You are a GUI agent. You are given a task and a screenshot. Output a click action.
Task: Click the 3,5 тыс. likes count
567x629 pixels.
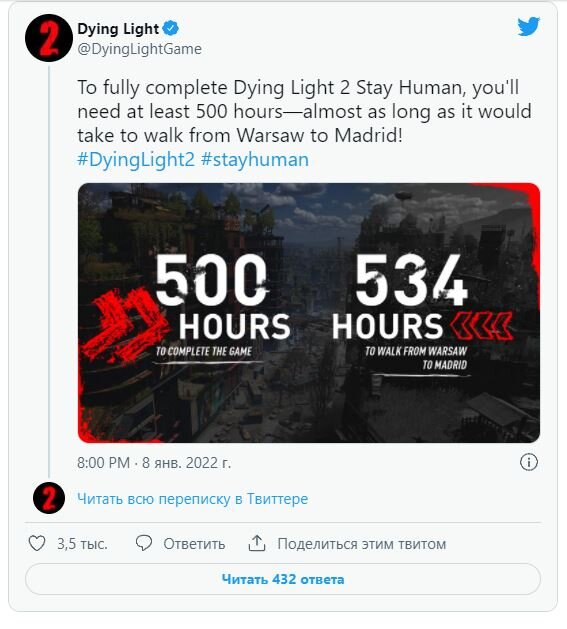[82, 544]
